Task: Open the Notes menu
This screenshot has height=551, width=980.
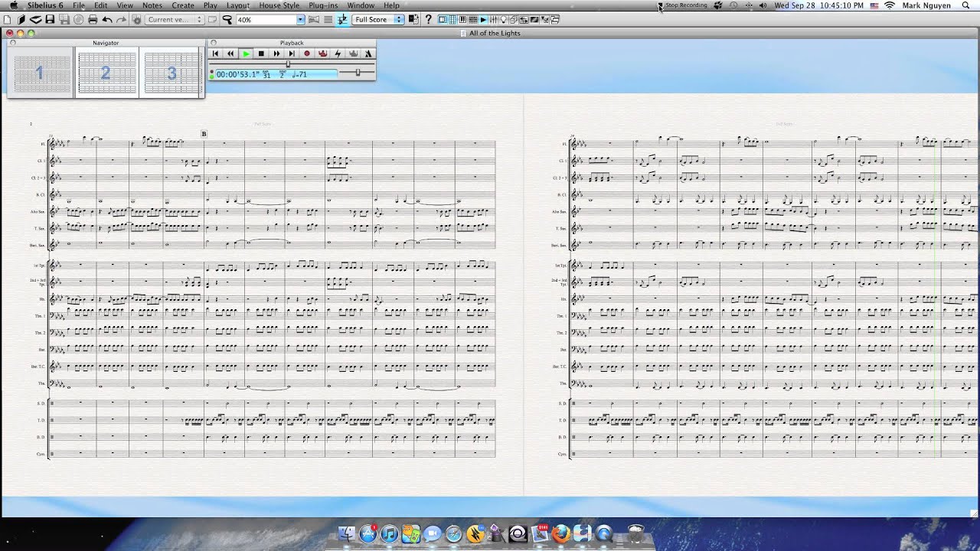Action: click(x=152, y=5)
